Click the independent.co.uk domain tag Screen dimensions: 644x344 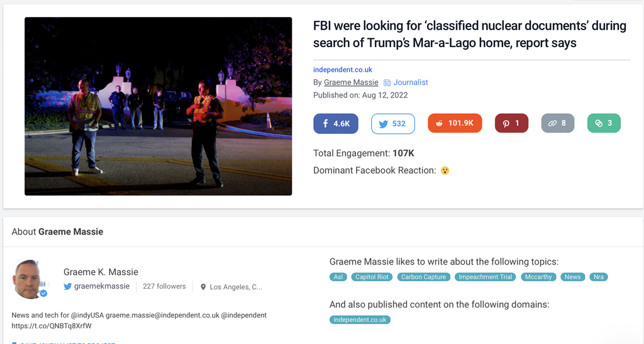click(360, 319)
